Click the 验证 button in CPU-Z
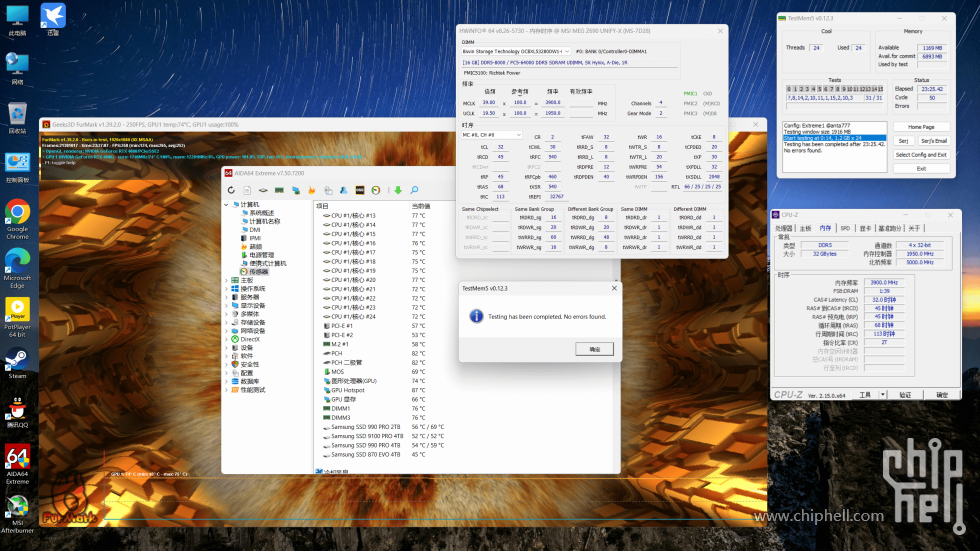Screen dimensions: 980x551 pos(905,395)
